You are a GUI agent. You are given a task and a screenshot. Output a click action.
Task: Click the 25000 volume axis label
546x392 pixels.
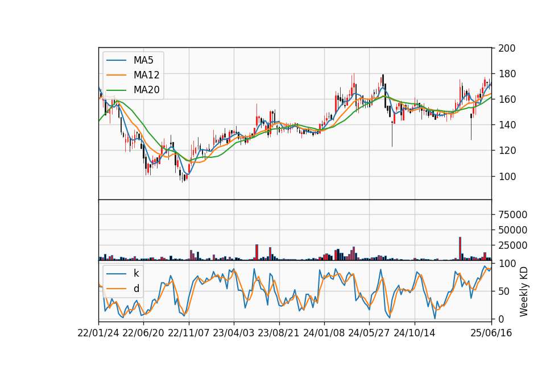click(512, 245)
